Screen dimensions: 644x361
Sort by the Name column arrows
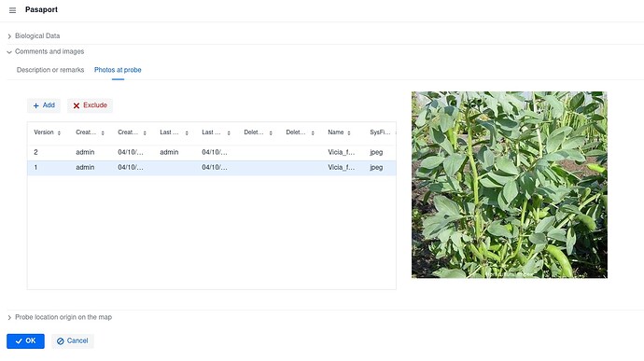[x=349, y=132]
